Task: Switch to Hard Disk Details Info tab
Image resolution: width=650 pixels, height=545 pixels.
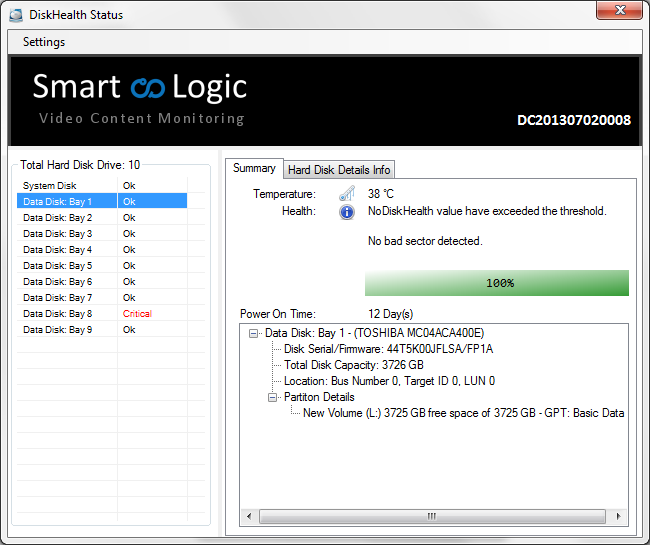Action: click(x=339, y=170)
